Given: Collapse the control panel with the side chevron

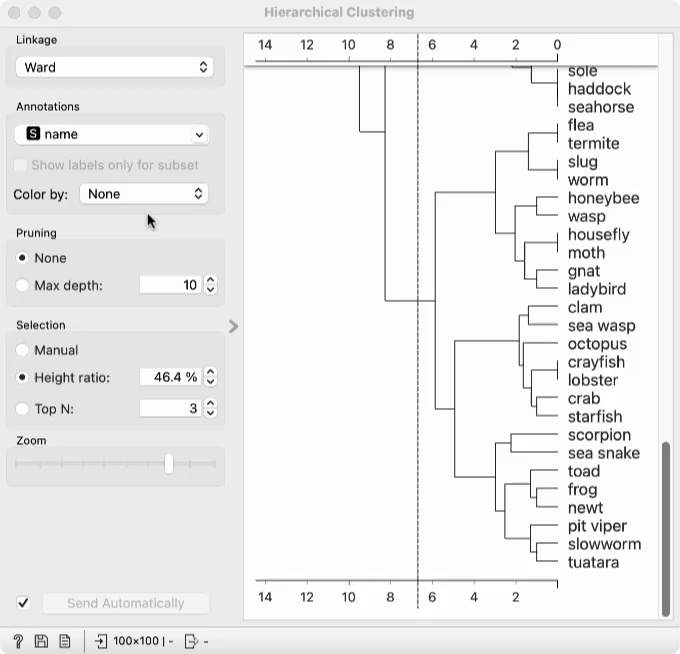Looking at the screenshot, I should pyautogui.click(x=233, y=327).
